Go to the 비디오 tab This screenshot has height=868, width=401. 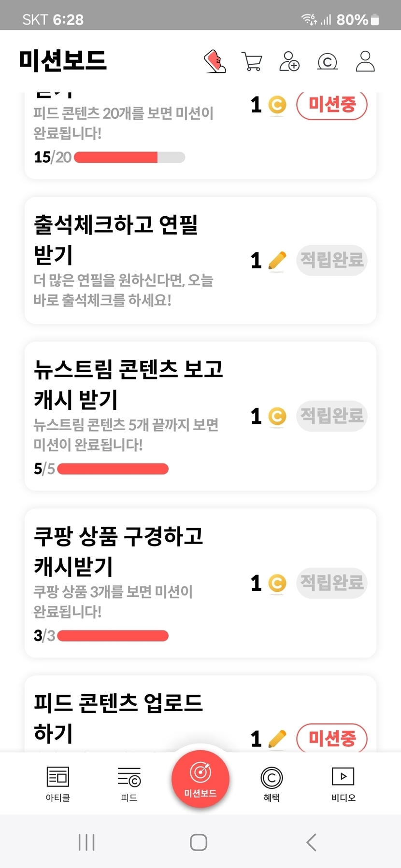[x=343, y=783]
